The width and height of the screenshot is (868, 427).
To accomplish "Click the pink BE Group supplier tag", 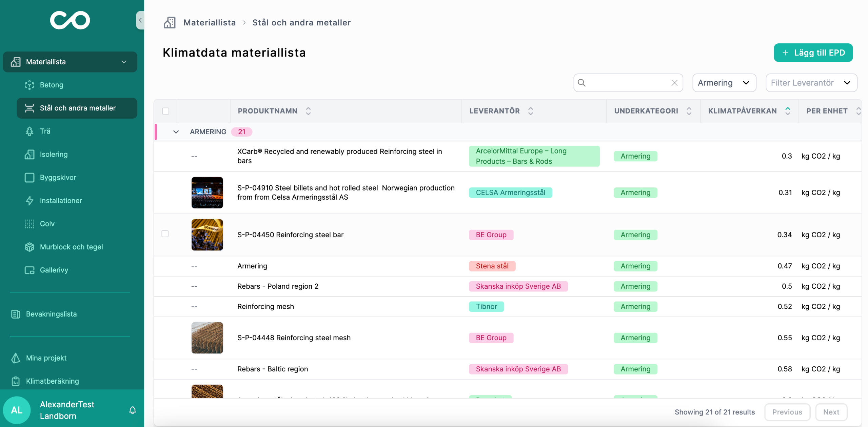I will click(x=491, y=235).
